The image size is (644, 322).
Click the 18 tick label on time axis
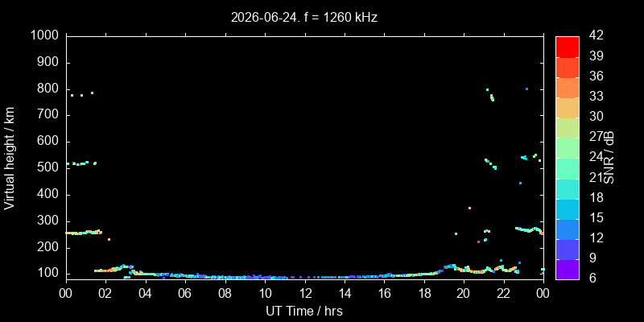[x=424, y=294]
